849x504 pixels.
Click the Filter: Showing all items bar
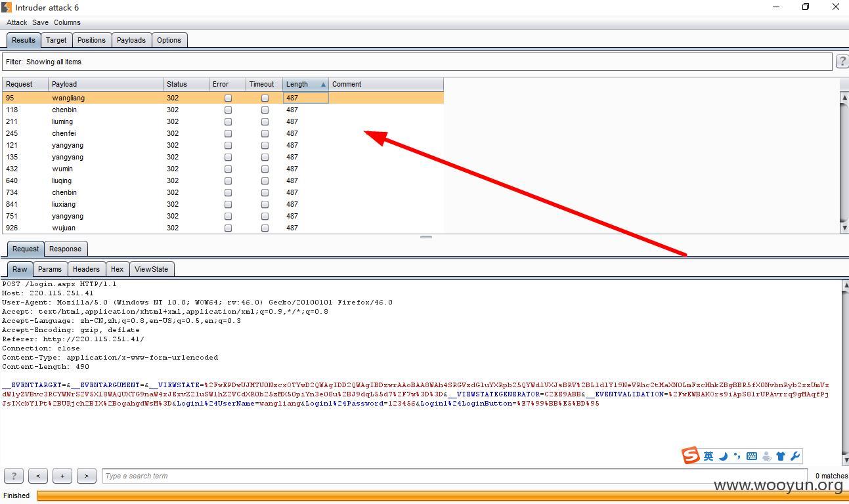tap(417, 62)
